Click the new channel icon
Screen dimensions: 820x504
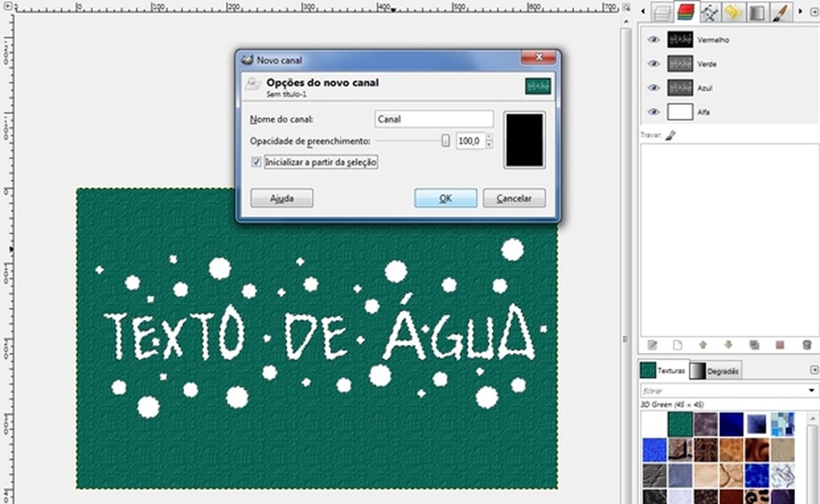[x=677, y=345]
